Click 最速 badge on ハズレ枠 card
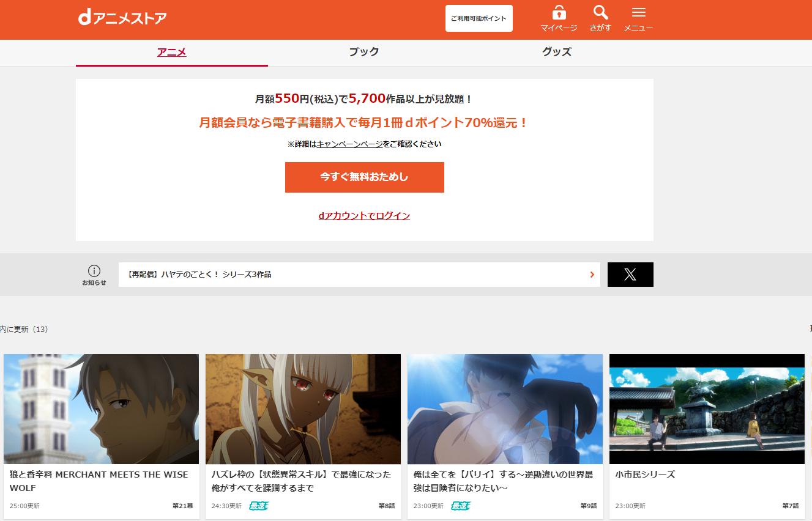 point(259,506)
